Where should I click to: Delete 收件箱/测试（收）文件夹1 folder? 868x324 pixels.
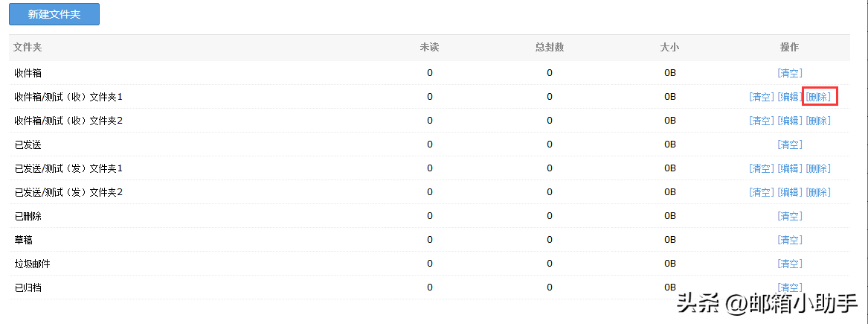tap(818, 97)
